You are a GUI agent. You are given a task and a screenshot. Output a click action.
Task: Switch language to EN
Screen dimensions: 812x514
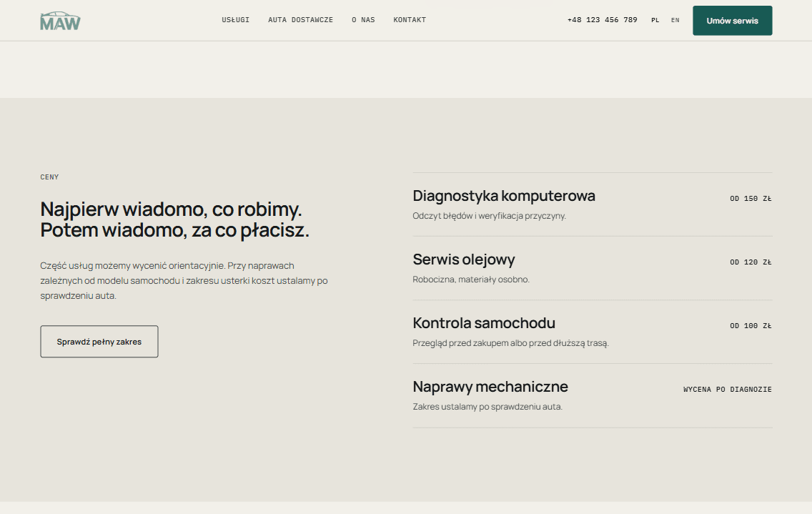(675, 20)
